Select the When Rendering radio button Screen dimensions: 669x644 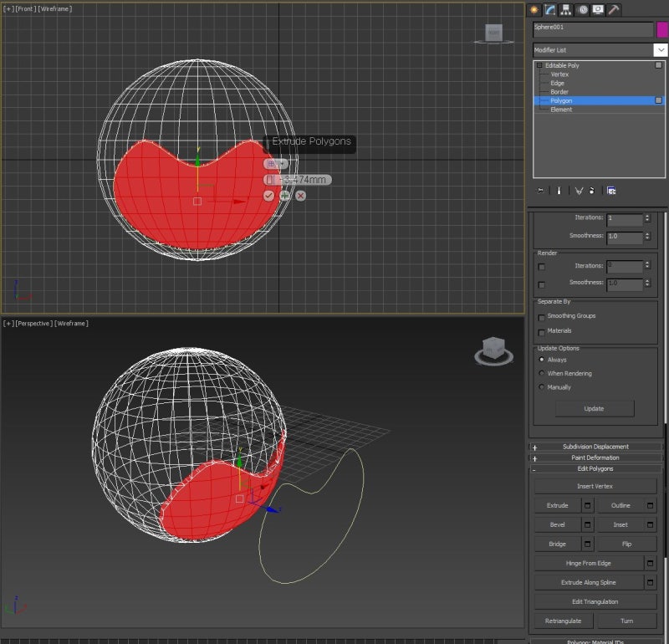click(541, 373)
